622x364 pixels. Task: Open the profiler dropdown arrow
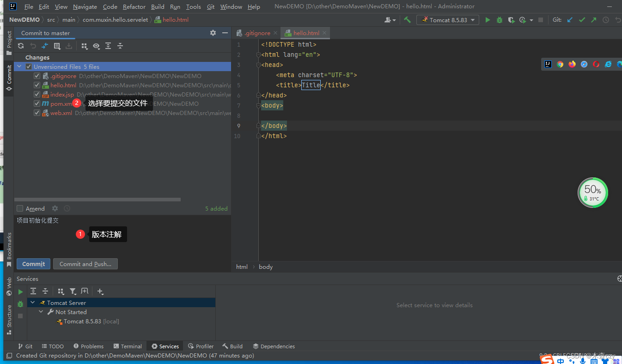531,20
